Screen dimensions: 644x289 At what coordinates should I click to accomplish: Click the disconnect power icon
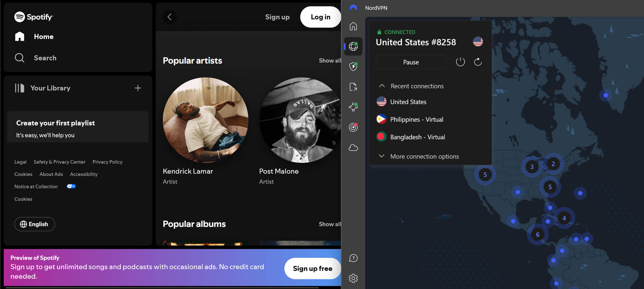(x=460, y=62)
